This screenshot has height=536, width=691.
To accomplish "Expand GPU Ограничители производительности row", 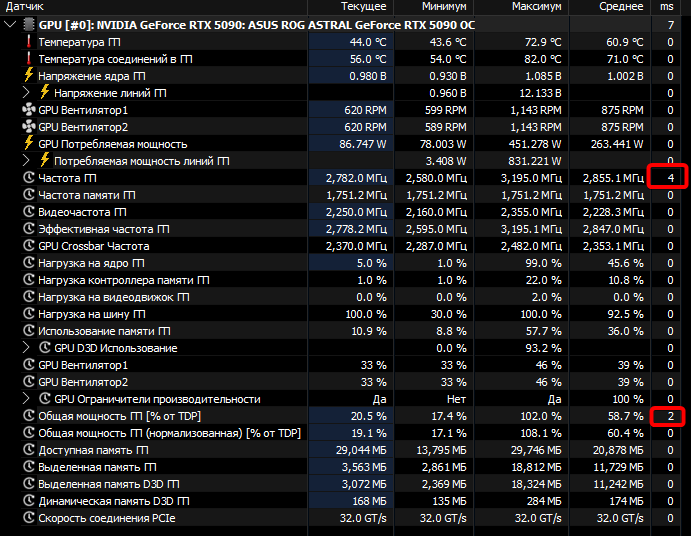I will [x=26, y=399].
